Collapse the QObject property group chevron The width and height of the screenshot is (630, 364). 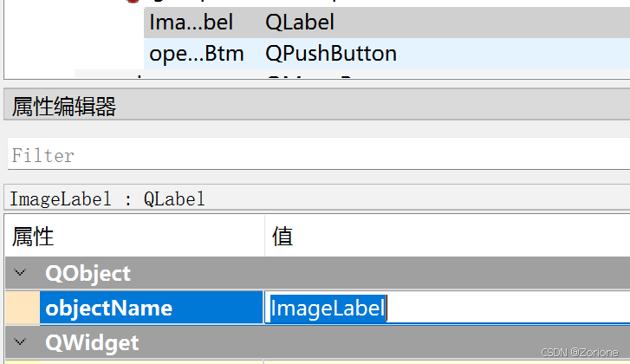21,274
